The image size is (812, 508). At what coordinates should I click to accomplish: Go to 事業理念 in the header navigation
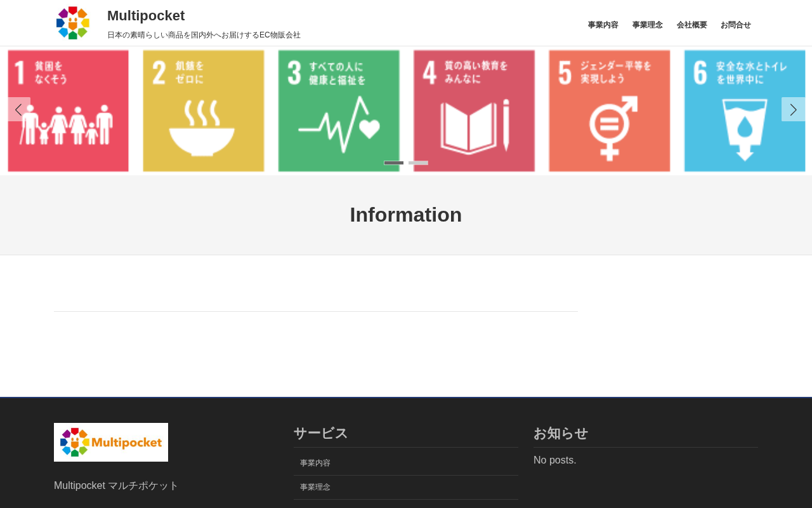tap(647, 25)
